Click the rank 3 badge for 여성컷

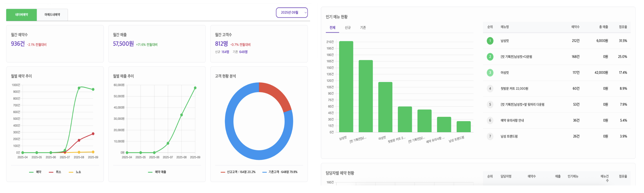pyautogui.click(x=490, y=73)
